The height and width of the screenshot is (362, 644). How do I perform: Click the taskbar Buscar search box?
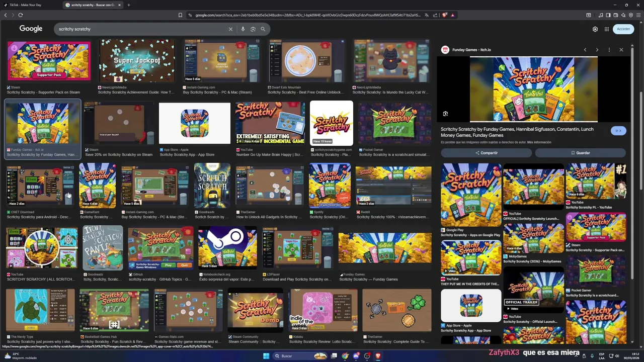coord(300,356)
